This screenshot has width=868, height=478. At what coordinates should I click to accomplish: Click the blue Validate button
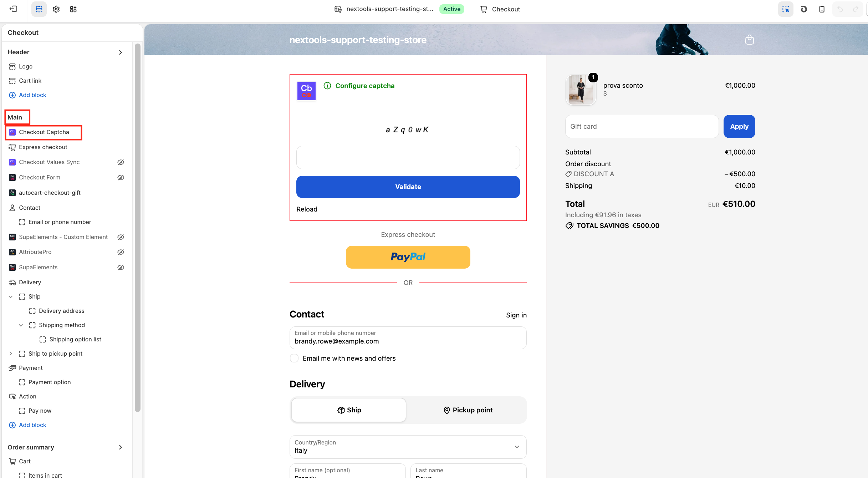tap(408, 187)
